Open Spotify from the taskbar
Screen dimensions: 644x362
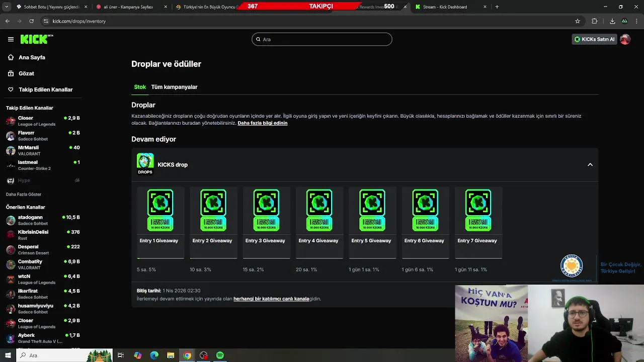coord(220,355)
